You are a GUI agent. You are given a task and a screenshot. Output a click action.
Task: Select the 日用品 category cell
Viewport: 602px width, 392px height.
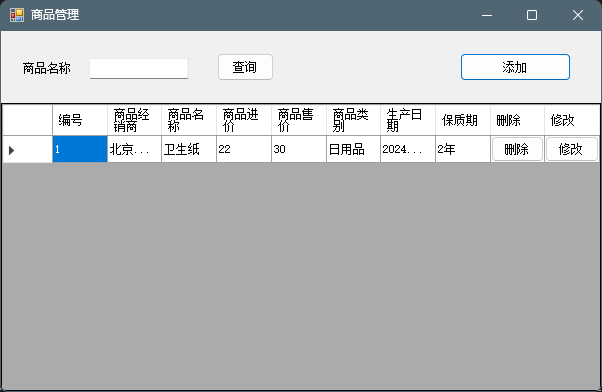click(x=353, y=149)
